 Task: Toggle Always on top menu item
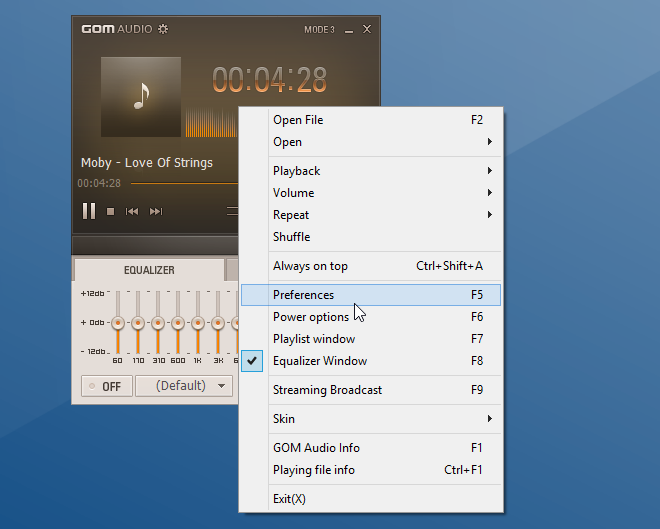(371, 266)
